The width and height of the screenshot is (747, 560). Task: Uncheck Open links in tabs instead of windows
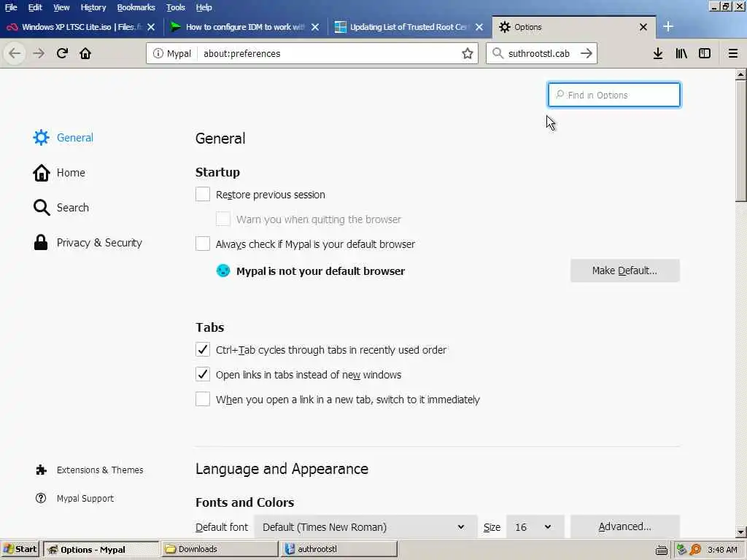203,374
